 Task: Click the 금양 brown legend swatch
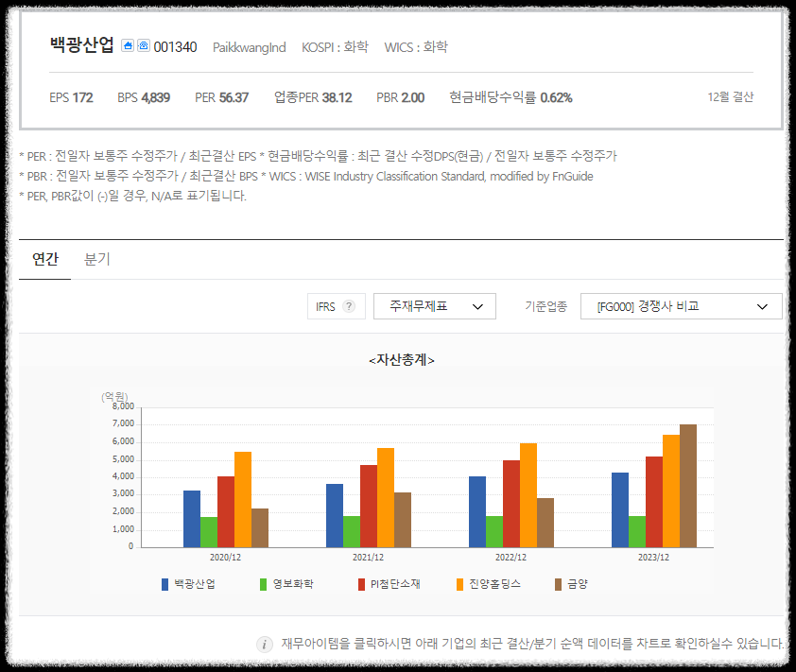558,584
